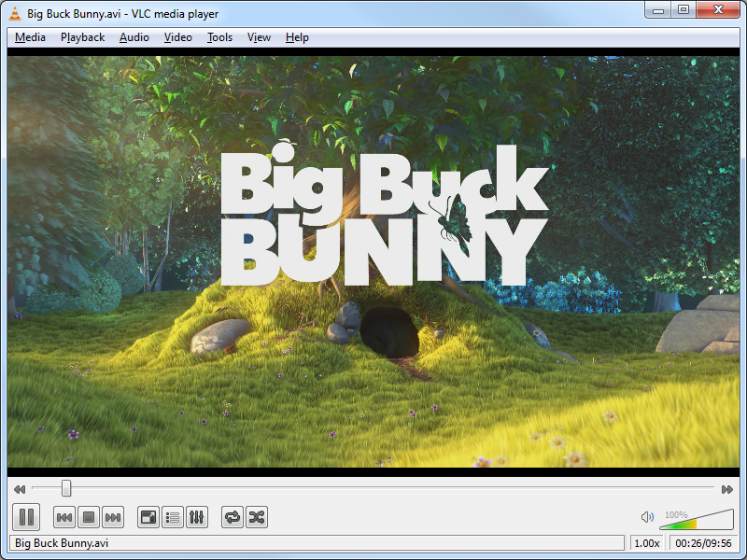The image size is (747, 560).
Task: Open the Tools menu
Action: pyautogui.click(x=219, y=37)
